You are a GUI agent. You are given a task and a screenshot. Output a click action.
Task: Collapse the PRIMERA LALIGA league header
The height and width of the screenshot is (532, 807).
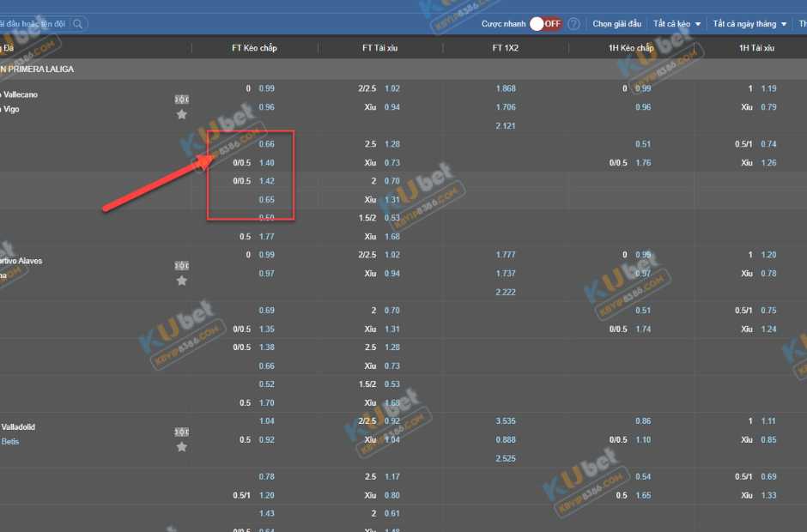403,69
